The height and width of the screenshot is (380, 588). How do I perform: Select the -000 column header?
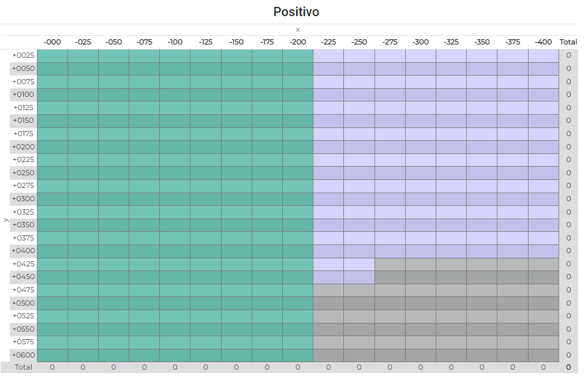coord(52,42)
